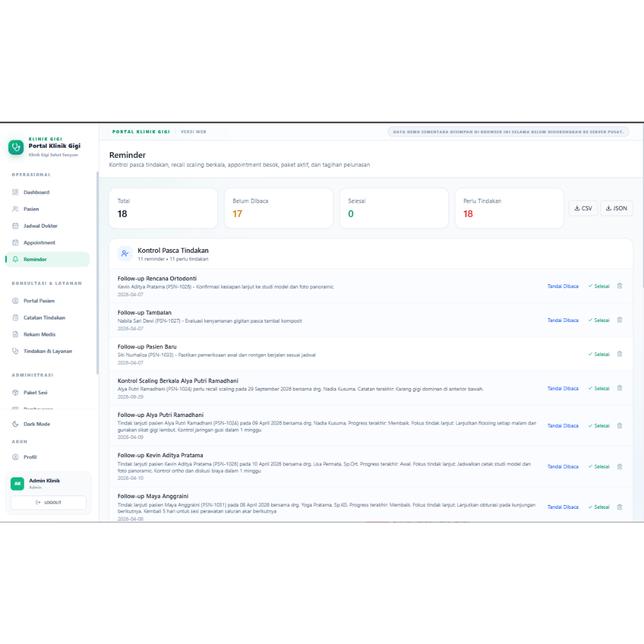Mark Follow-up Kevin Aditya Pratama as Selesai

coord(599,467)
